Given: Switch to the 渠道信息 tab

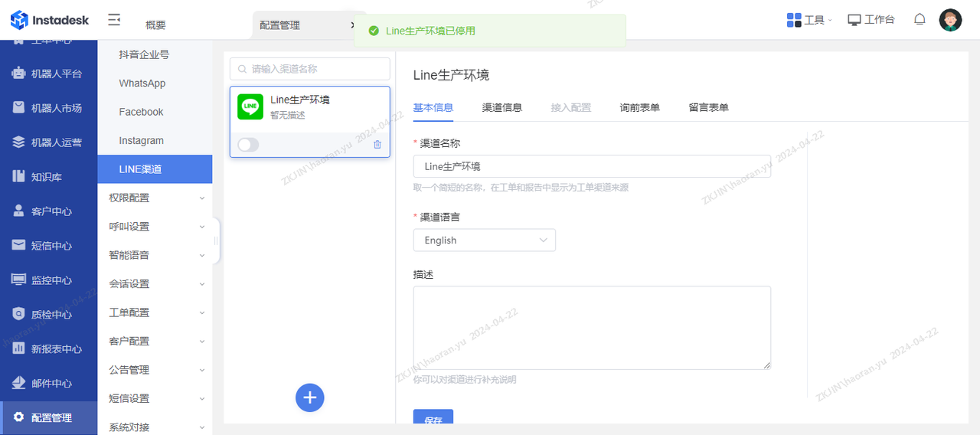Looking at the screenshot, I should coord(502,107).
